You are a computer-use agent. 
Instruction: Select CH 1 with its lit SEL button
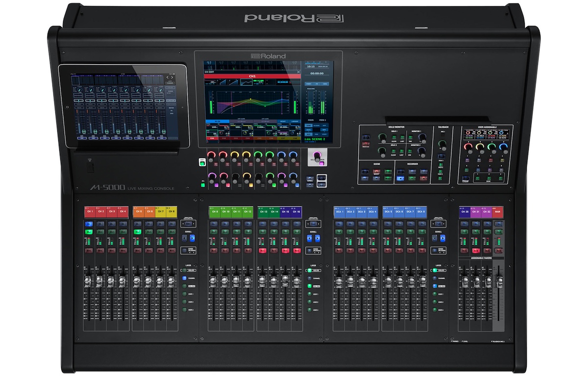point(89,224)
